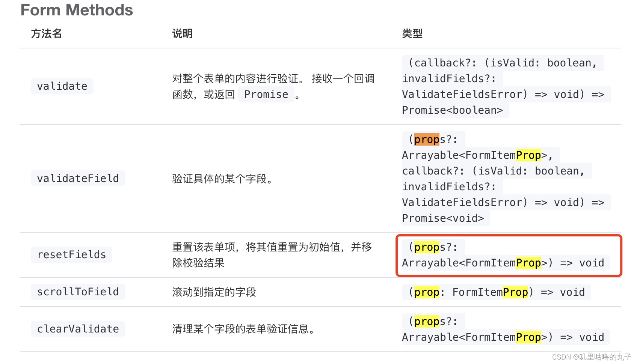
Task: Click the scrollToField type signature code
Action: click(x=497, y=292)
